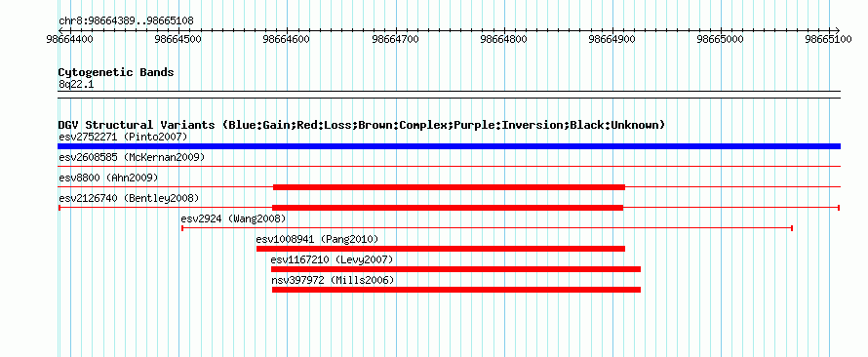Open the esv2608585 (McKernan2009) variant label
The image size is (868, 357).
click(x=132, y=157)
